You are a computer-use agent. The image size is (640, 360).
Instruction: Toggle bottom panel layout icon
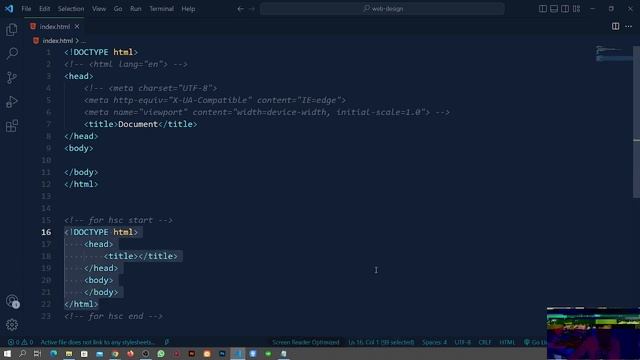(x=554, y=9)
